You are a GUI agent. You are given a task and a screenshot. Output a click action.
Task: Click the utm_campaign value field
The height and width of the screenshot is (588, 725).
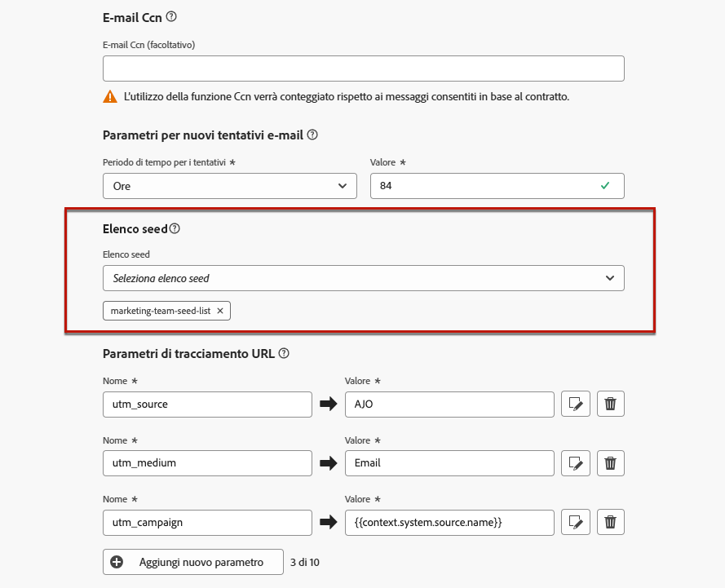point(449,522)
